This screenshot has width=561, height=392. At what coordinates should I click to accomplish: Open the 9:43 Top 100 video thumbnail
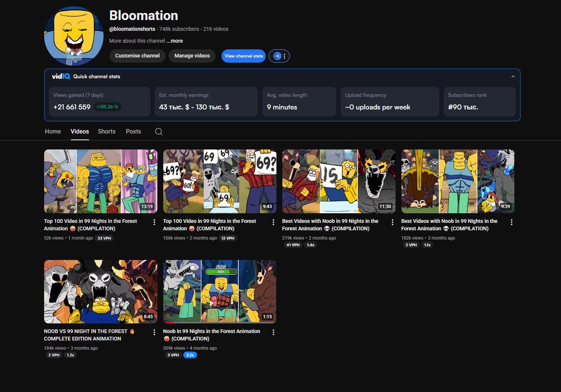click(x=220, y=181)
